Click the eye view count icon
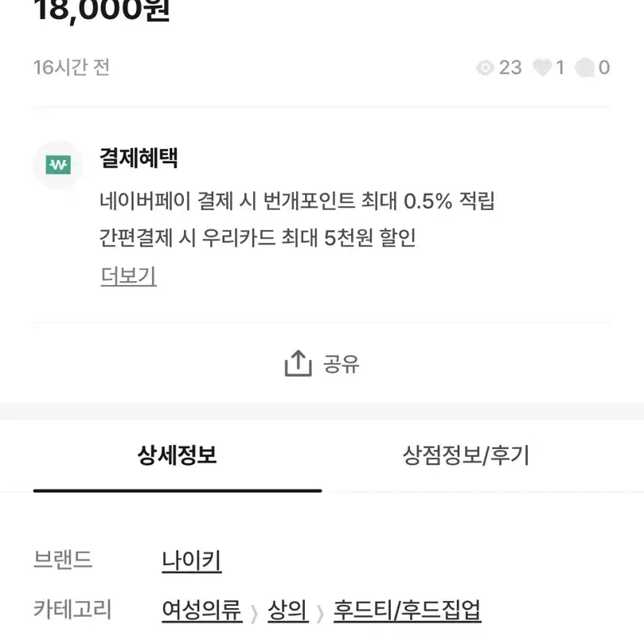This screenshot has width=644, height=644. 485,68
